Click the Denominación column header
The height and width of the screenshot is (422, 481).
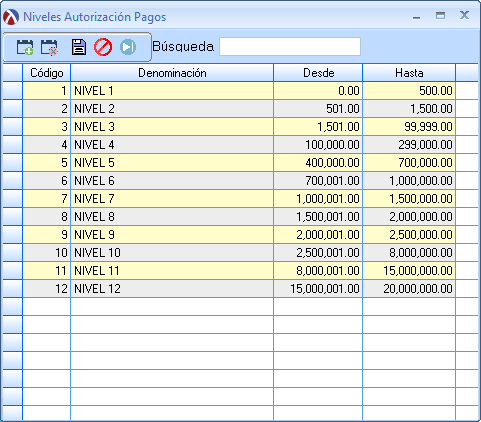172,73
